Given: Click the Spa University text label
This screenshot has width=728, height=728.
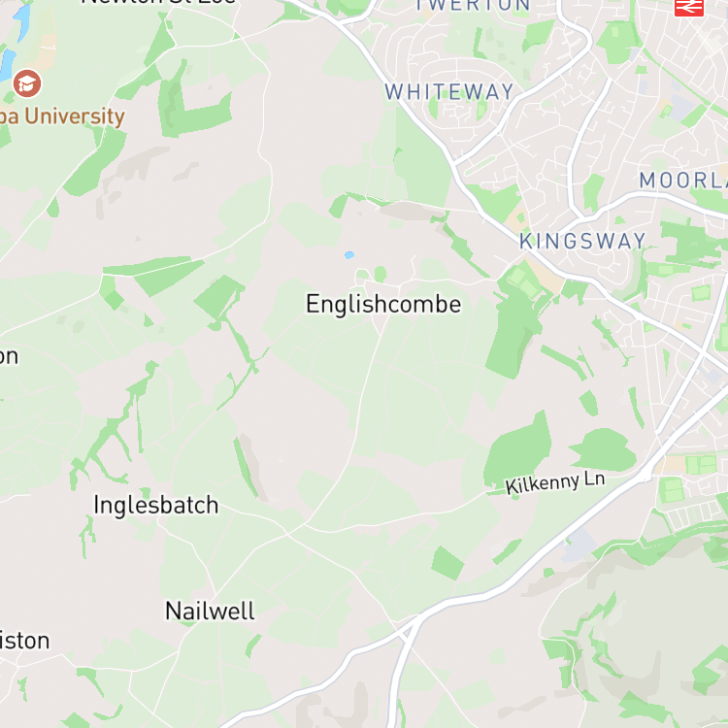Looking at the screenshot, I should pos(62,116).
